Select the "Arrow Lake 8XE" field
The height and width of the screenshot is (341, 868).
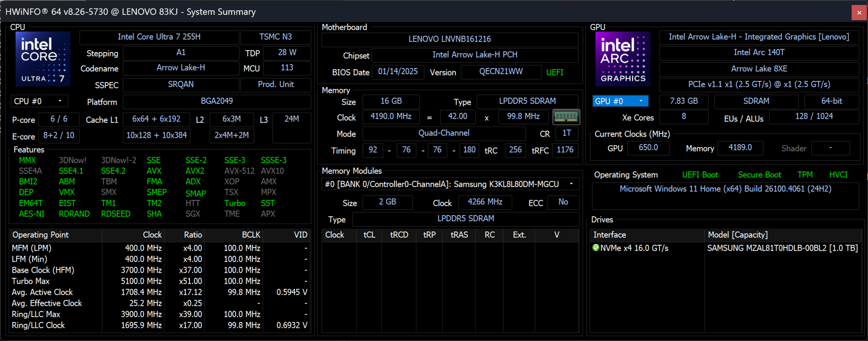pos(759,69)
